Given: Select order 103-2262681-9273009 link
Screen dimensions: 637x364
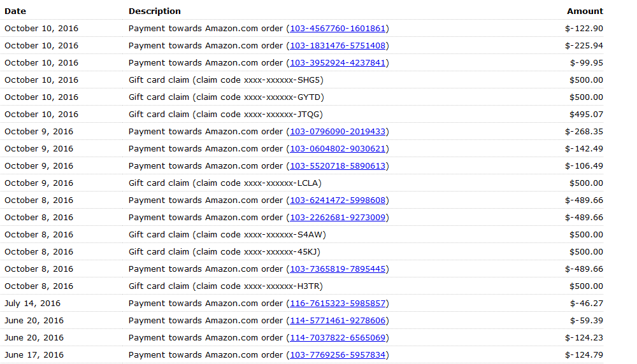Looking at the screenshot, I should click(x=338, y=218).
